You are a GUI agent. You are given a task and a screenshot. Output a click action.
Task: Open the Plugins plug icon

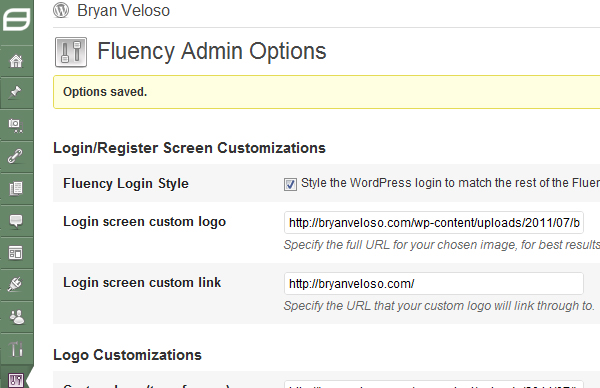15,284
